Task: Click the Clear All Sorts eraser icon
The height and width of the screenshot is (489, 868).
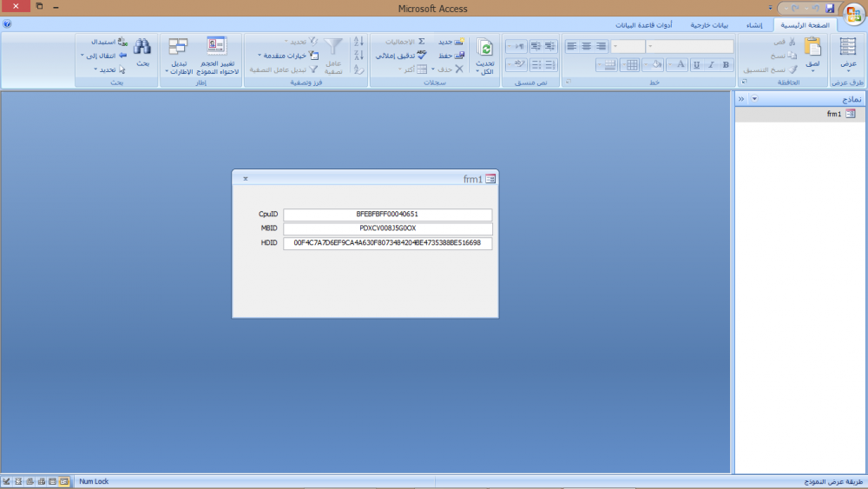Action: (358, 69)
